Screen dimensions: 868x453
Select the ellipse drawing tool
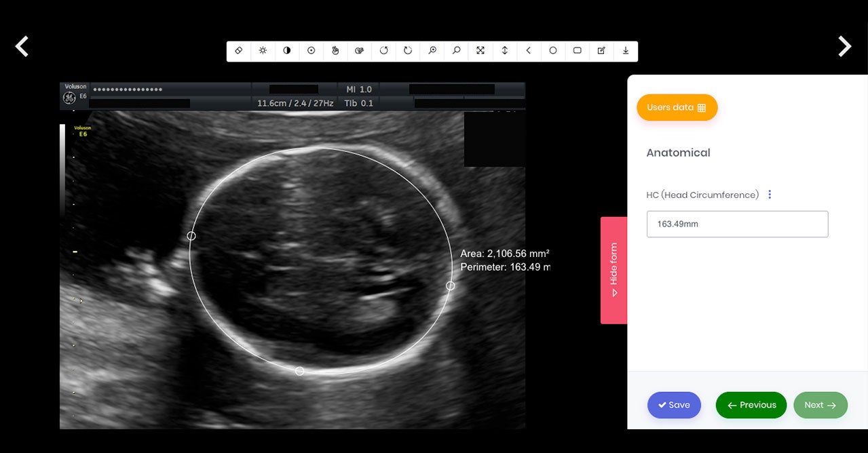(x=553, y=51)
